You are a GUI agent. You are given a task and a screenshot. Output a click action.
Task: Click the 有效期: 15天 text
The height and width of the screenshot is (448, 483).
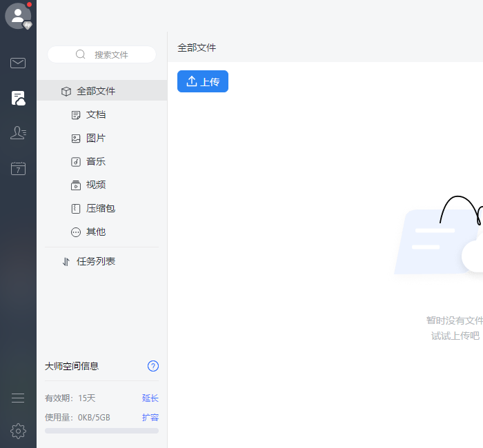[70, 398]
